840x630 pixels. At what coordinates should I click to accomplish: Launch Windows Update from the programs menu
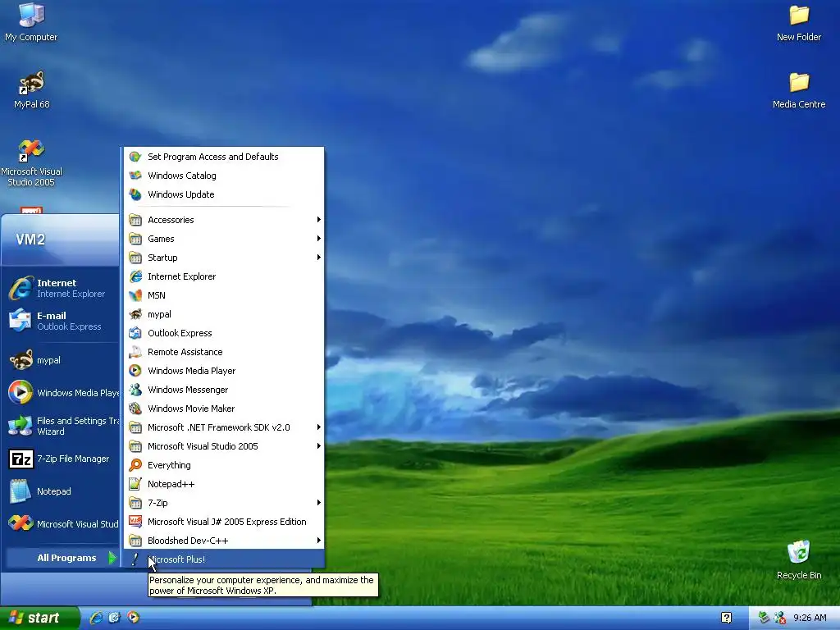coord(224,194)
